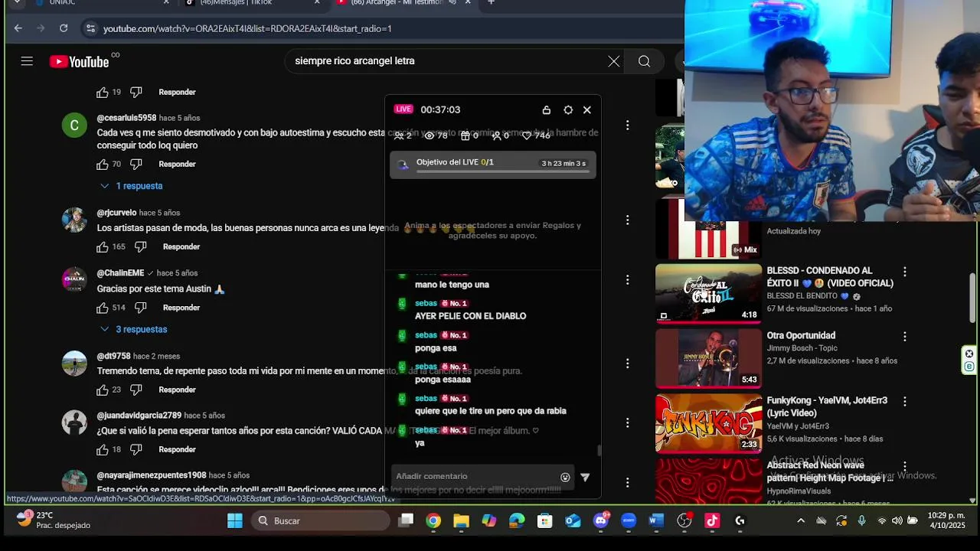
Task: Open File Explorer from taskbar
Action: coord(461,521)
